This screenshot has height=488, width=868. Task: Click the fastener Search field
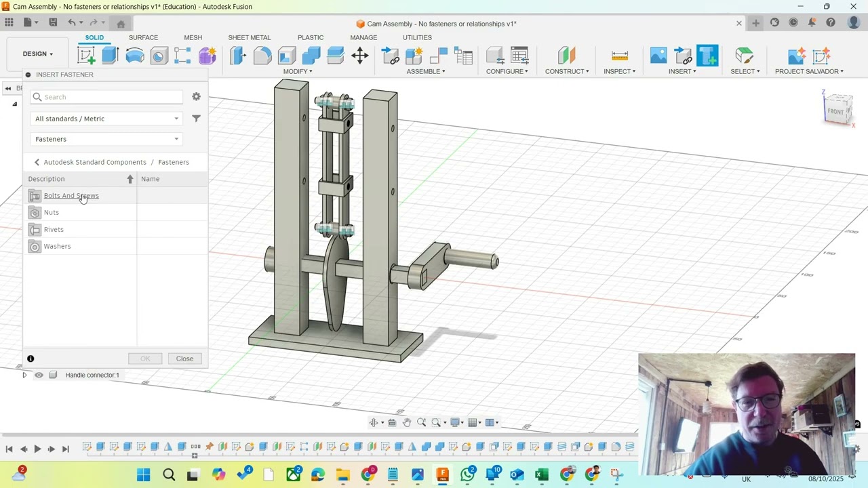[106, 97]
